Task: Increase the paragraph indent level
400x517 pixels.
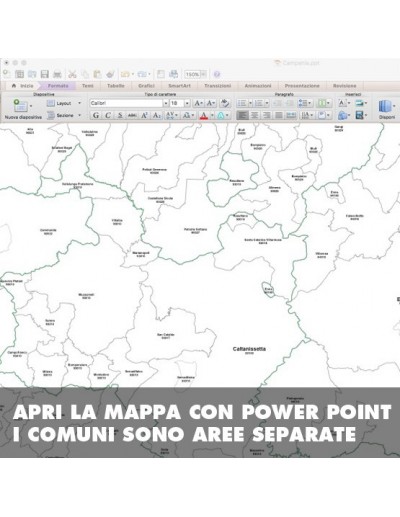Action: point(289,103)
